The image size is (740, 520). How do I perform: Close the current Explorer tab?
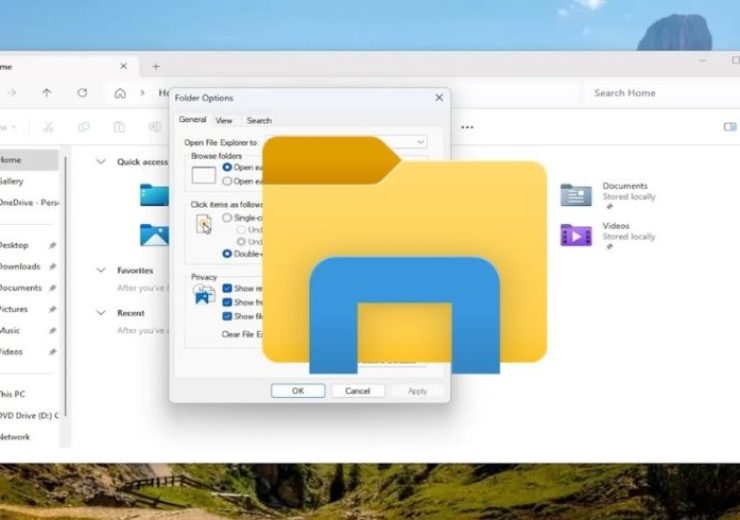click(x=123, y=66)
